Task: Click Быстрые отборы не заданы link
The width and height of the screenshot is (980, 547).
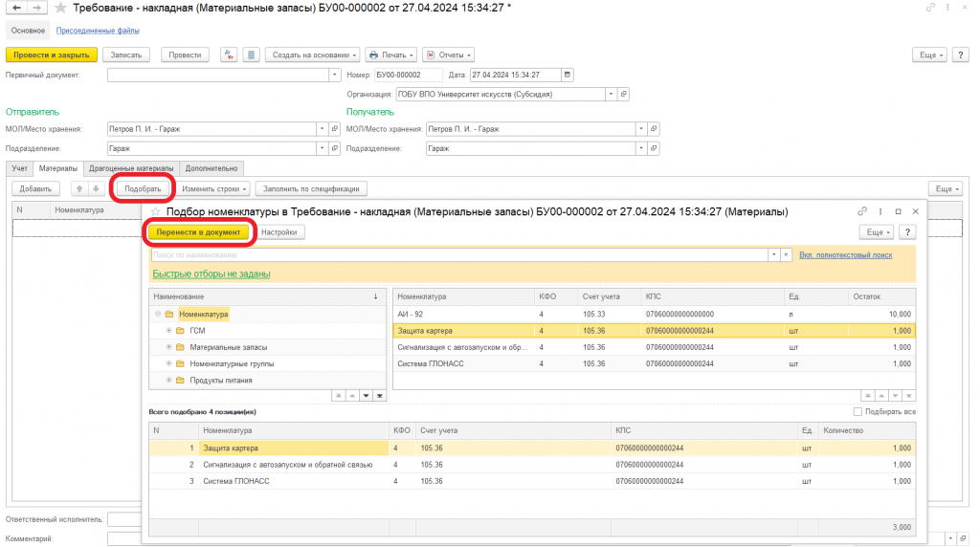Action: (212, 274)
